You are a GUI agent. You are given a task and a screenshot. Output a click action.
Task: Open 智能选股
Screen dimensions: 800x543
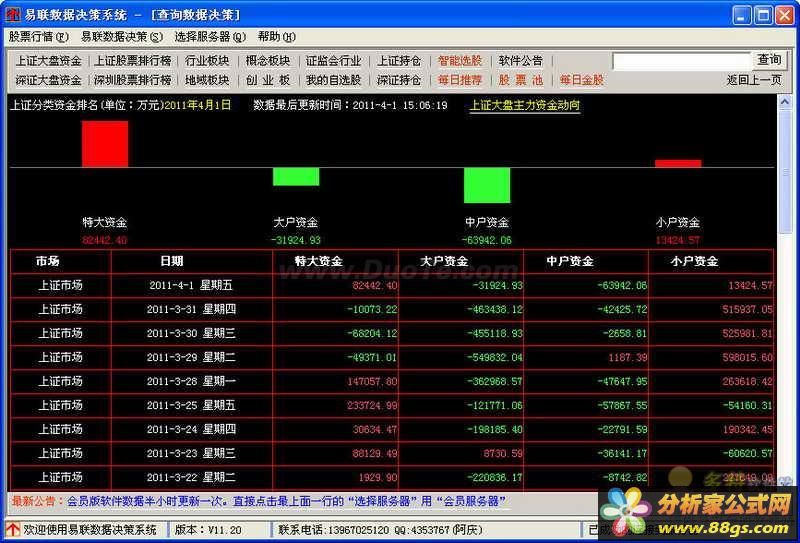pyautogui.click(x=460, y=61)
